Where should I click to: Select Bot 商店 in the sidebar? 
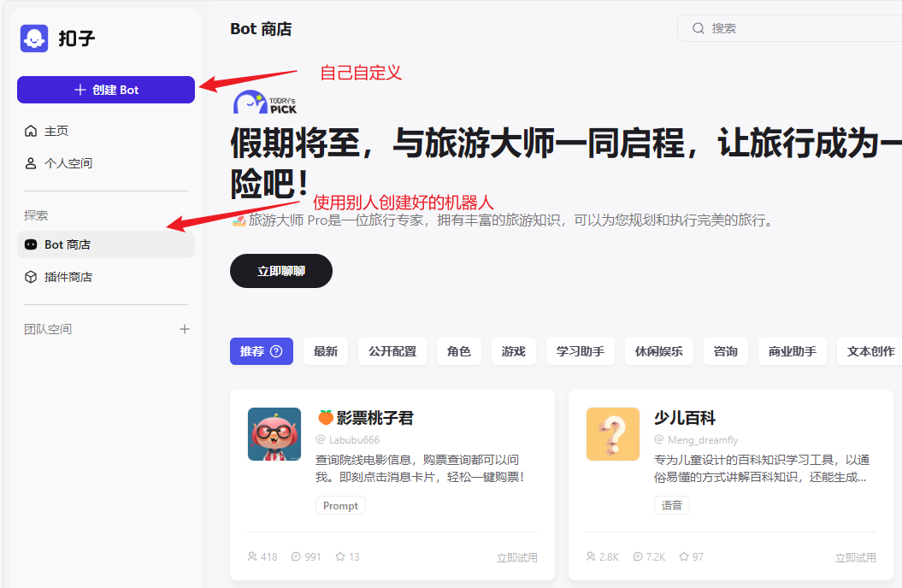click(68, 244)
